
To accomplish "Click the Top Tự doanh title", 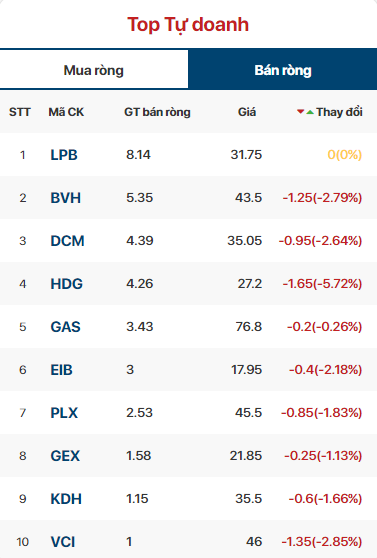I will (x=188, y=25).
